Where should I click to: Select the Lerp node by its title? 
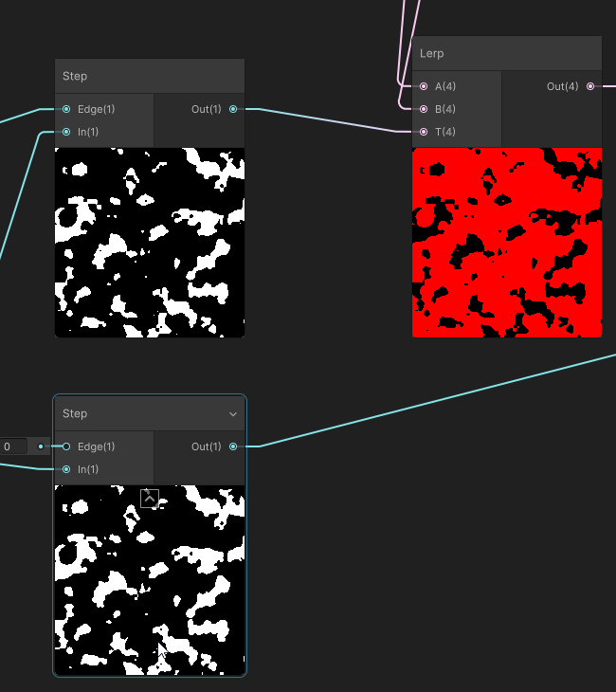coord(431,53)
